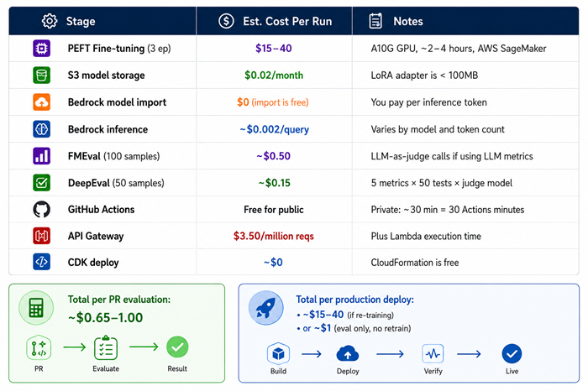Click the Deploy cloud-upload icon
588x391 pixels.
click(x=348, y=353)
